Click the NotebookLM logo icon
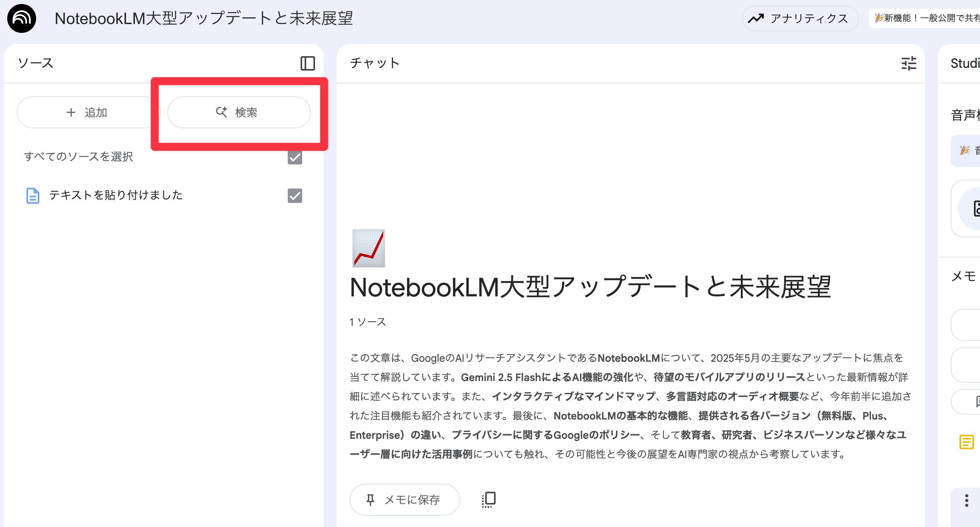This screenshot has height=527, width=980. pyautogui.click(x=22, y=18)
